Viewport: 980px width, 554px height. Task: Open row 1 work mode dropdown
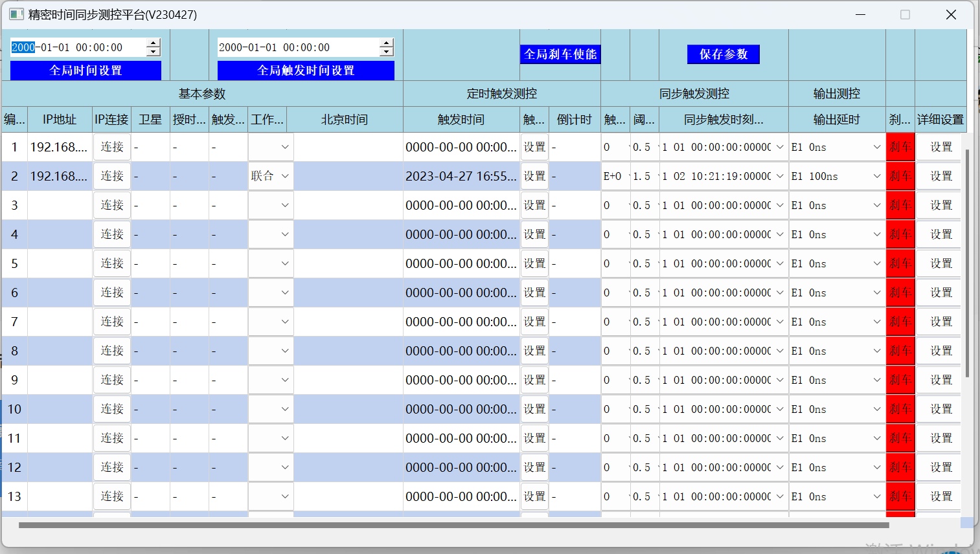[x=271, y=147]
